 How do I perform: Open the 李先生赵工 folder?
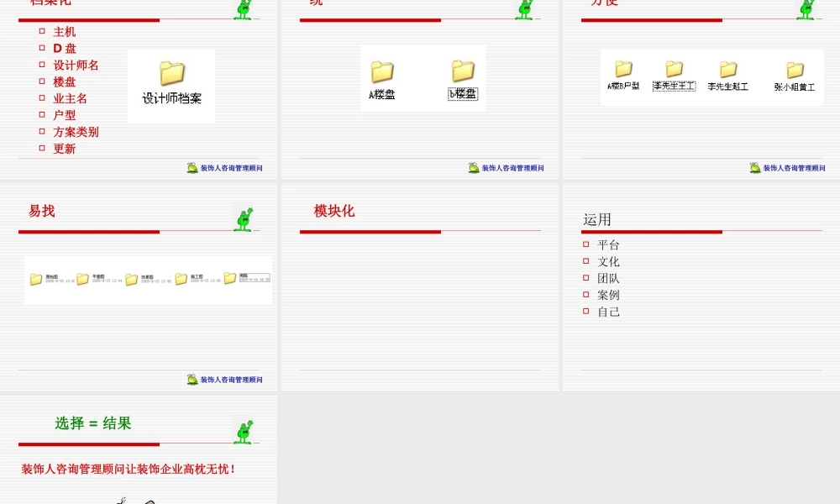727,67
